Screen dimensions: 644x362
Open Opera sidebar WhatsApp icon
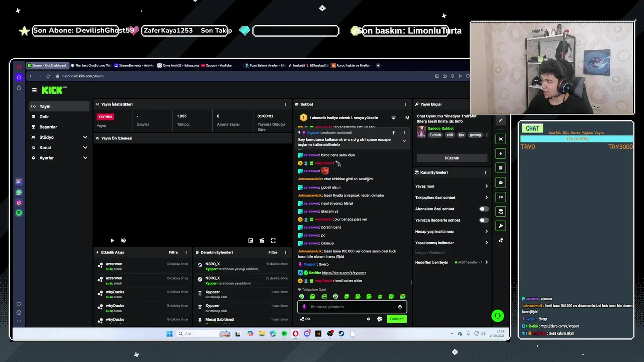(19, 192)
